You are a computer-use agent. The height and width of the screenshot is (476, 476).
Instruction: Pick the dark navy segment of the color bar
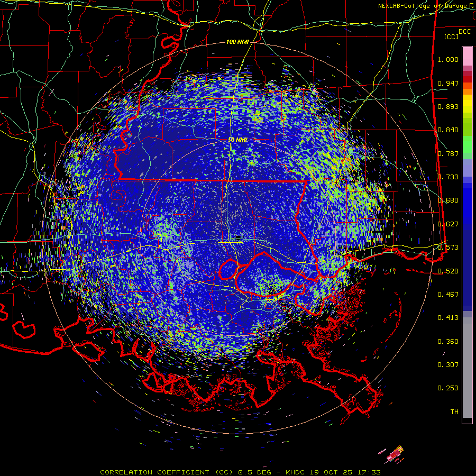[x=467, y=270]
